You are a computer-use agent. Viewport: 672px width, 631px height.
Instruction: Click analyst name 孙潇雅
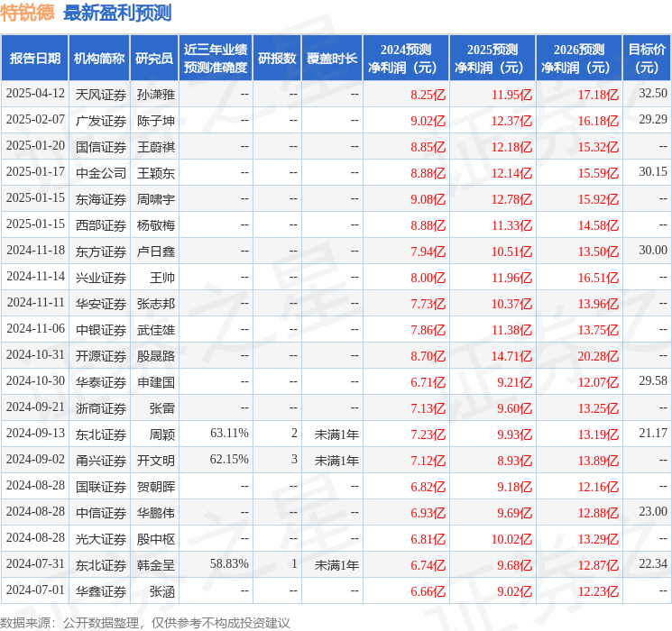pyautogui.click(x=155, y=95)
